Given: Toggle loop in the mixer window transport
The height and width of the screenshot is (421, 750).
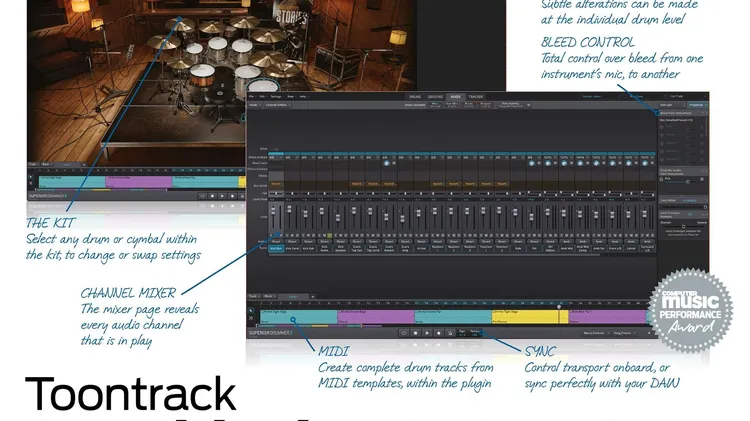Looking at the screenshot, I should [403, 333].
